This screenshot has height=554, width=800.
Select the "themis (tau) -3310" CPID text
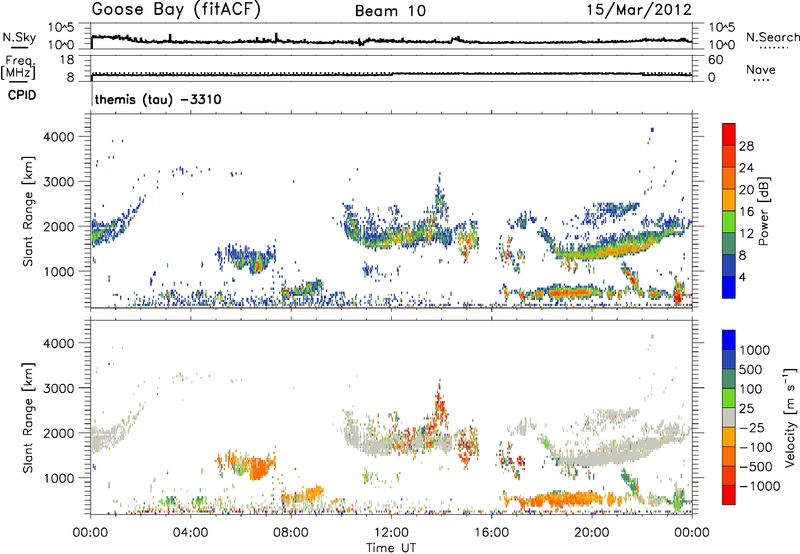click(x=158, y=99)
